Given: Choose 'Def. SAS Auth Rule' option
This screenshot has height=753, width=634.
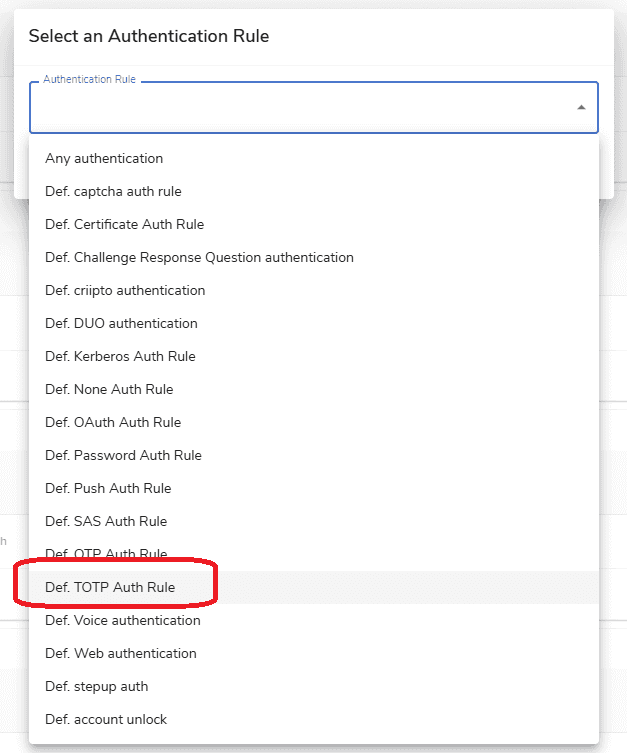Looking at the screenshot, I should click(x=106, y=521).
